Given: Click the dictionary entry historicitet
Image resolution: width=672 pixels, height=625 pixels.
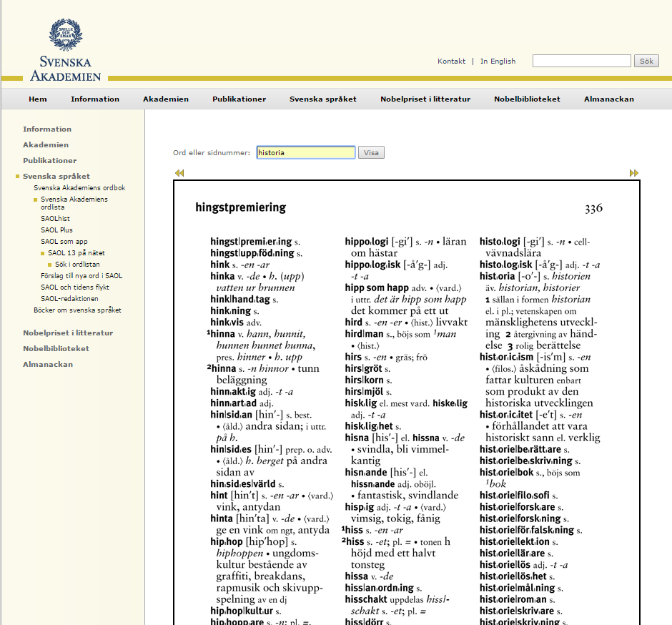Looking at the screenshot, I should (506, 415).
